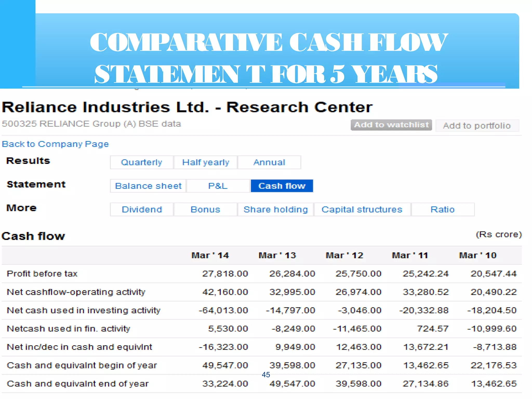Screen dimensions: 532x399
Task: Click the value 33,224.00
Action: pos(225,384)
